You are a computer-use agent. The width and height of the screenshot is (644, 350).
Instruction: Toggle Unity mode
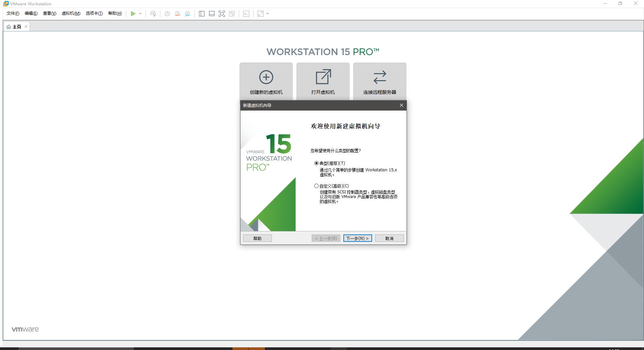[231, 14]
